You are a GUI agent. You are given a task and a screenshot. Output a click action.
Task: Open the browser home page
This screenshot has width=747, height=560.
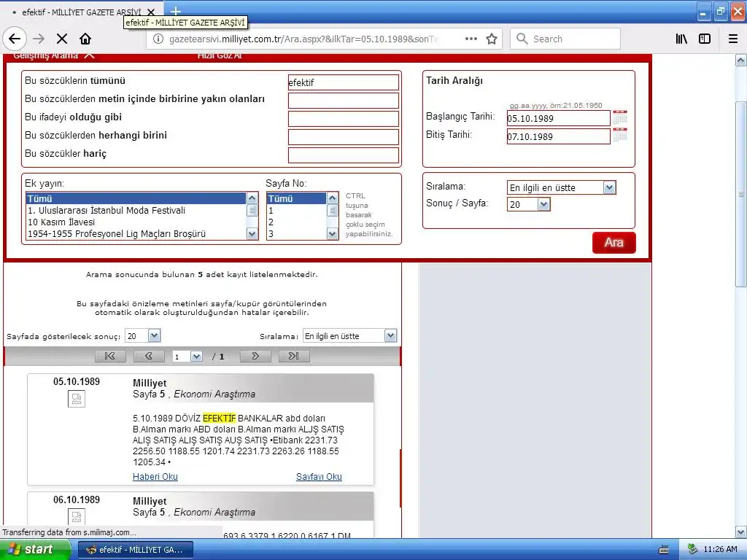pos(85,39)
